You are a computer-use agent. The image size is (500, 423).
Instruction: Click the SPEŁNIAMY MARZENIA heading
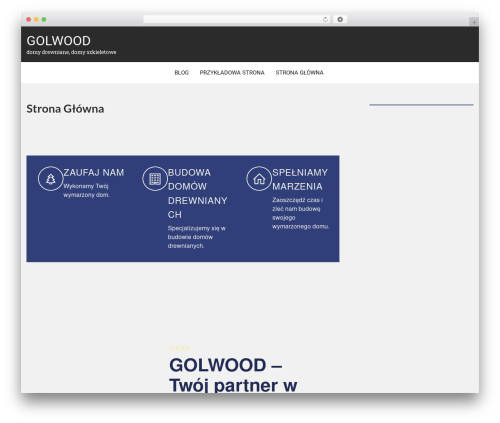click(300, 179)
